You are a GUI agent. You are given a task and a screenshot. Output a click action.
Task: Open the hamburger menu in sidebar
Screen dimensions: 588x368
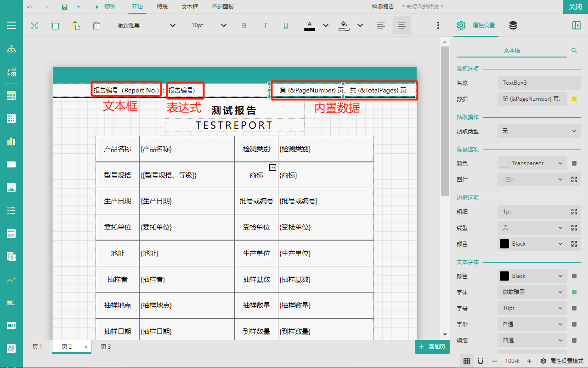tap(11, 25)
